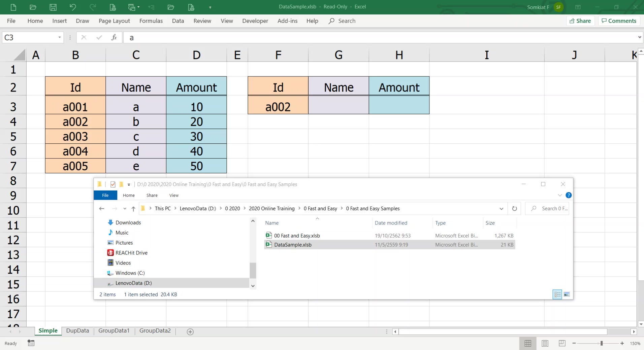Open the File tab in Explorer window
Viewport: 644px width, 350px height.
(x=105, y=195)
